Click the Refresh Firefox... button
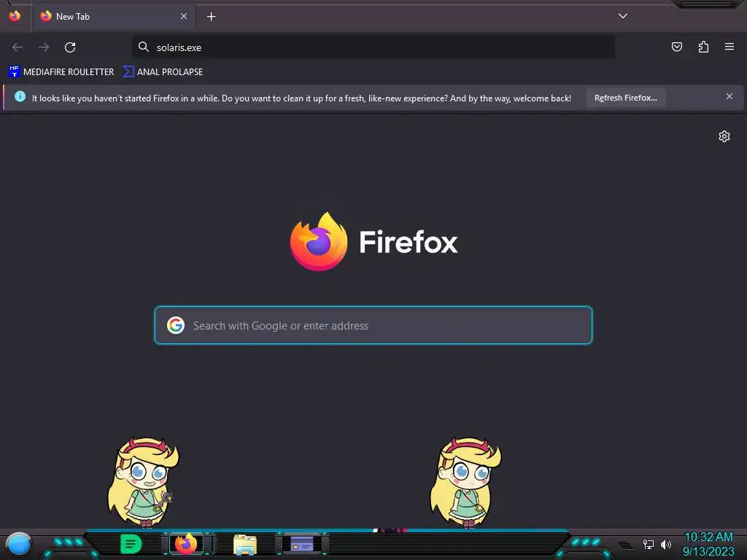747x560 pixels. [625, 98]
